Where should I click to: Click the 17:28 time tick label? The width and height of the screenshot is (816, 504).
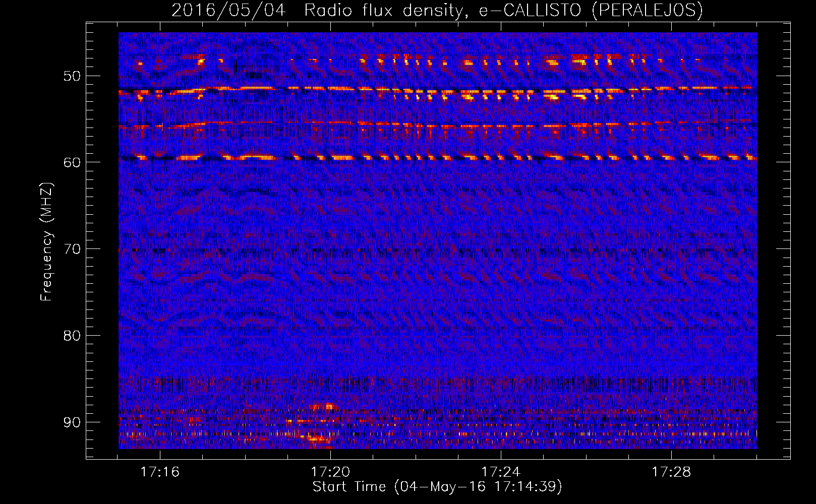point(671,472)
